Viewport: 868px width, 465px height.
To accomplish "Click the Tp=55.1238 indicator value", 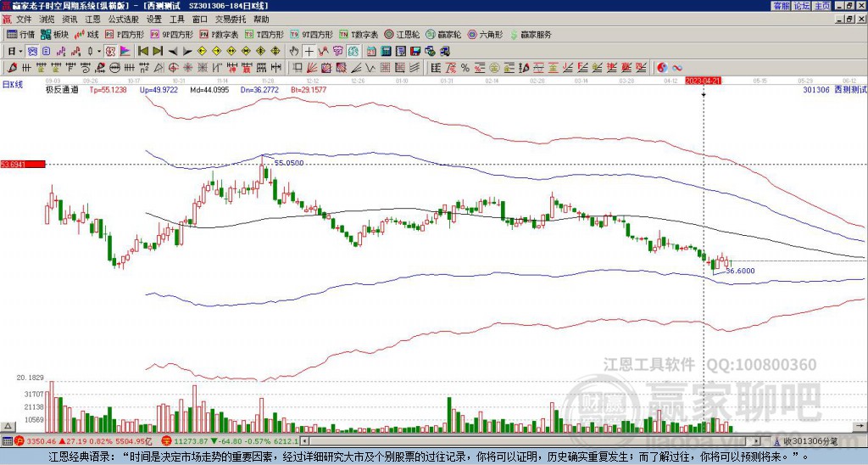I will (108, 89).
